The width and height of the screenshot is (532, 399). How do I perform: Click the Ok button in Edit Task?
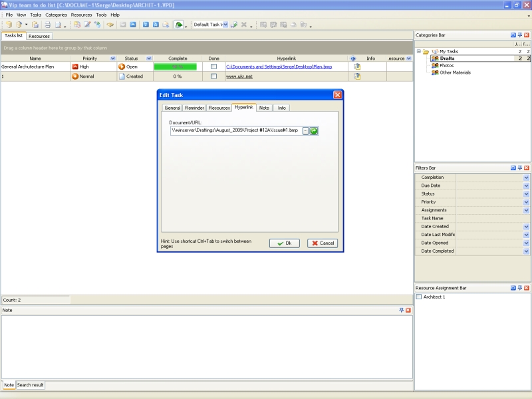(x=285, y=243)
